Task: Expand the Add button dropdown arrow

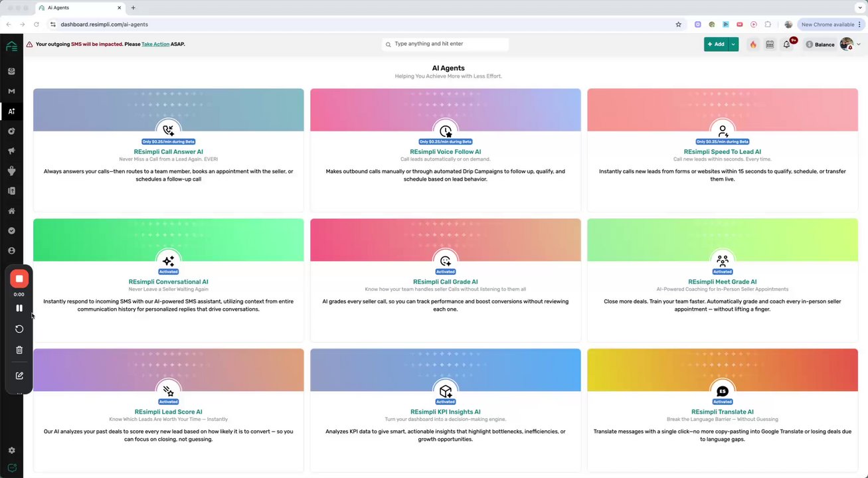Action: [733, 44]
